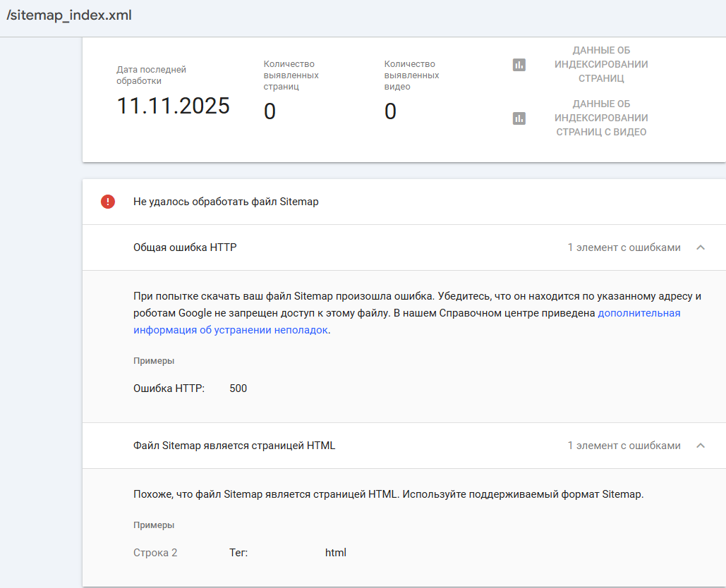Click the html tag value
The image size is (726, 588).
point(336,553)
